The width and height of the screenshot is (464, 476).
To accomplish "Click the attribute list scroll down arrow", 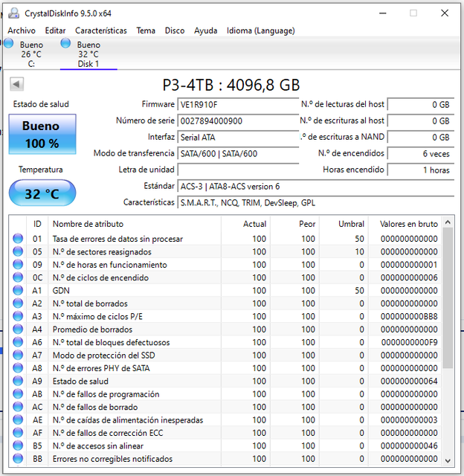I will [x=448, y=461].
